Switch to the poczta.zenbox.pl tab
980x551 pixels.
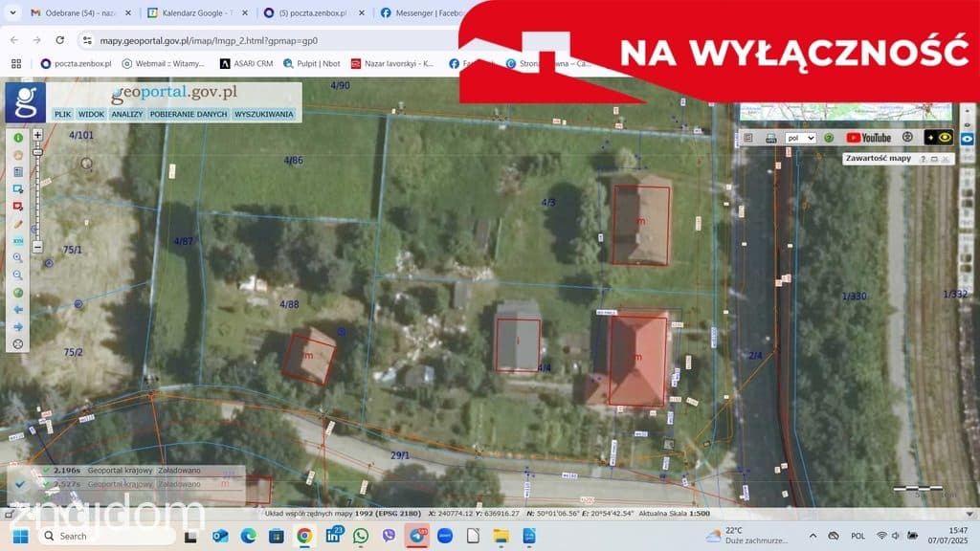pos(314,12)
